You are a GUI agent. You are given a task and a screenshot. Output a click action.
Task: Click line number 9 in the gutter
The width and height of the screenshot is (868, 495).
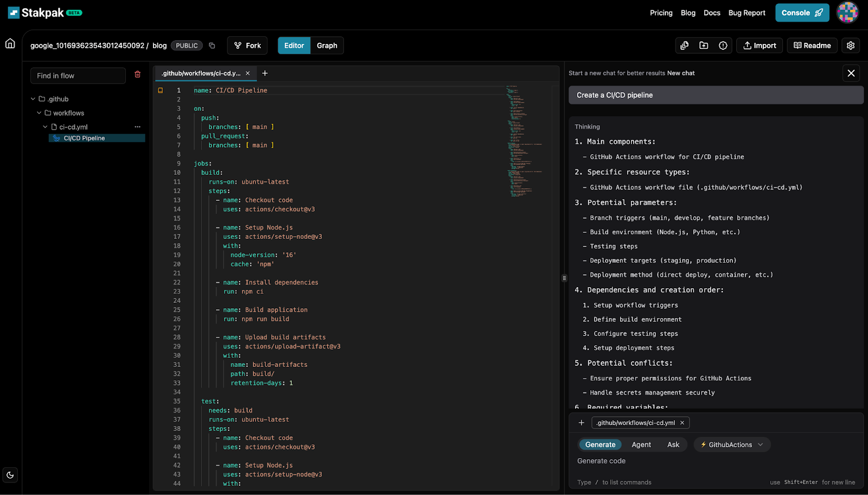pos(178,163)
